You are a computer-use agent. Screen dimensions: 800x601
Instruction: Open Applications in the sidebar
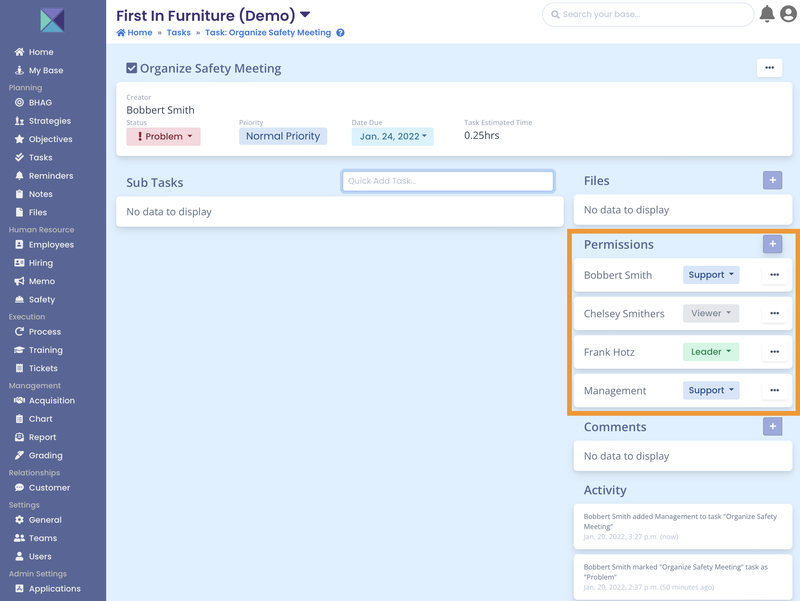[55, 588]
